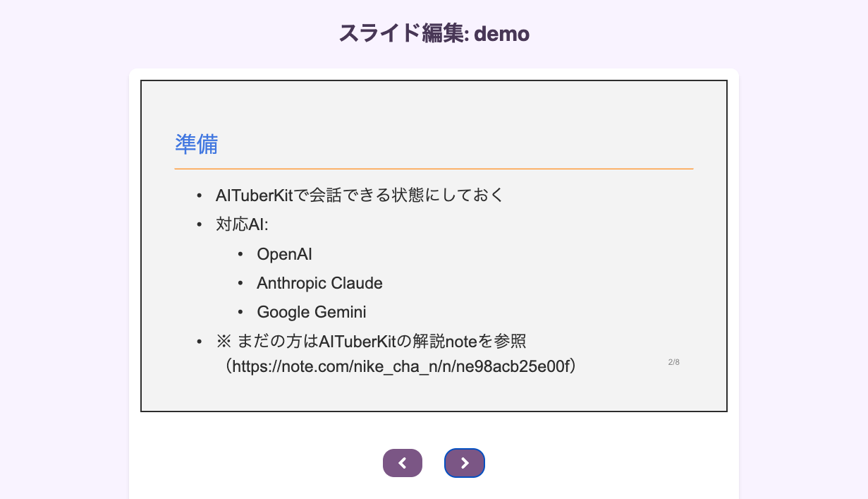Click the back navigation control below the slide
The width and height of the screenshot is (868, 499).
[403, 463]
